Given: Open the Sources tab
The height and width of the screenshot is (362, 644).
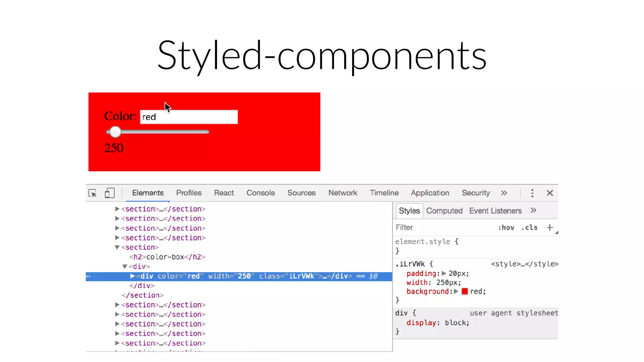Looking at the screenshot, I should click(301, 193).
